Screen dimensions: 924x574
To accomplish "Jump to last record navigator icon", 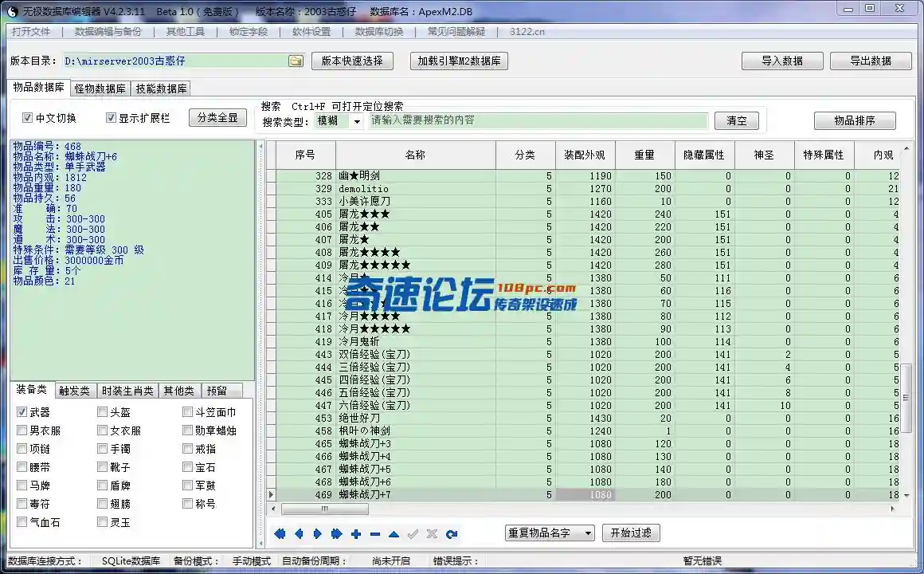I will pos(336,534).
